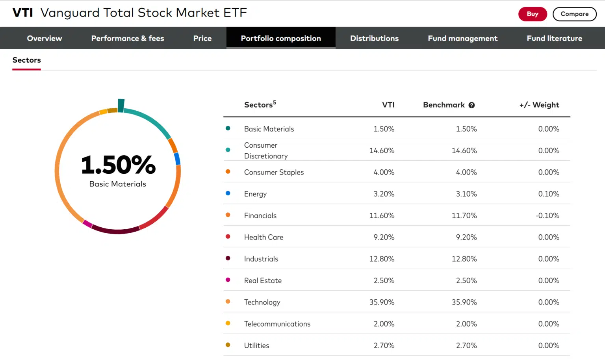Click the Health Care red legend dot
The image size is (605, 364).
click(x=228, y=237)
